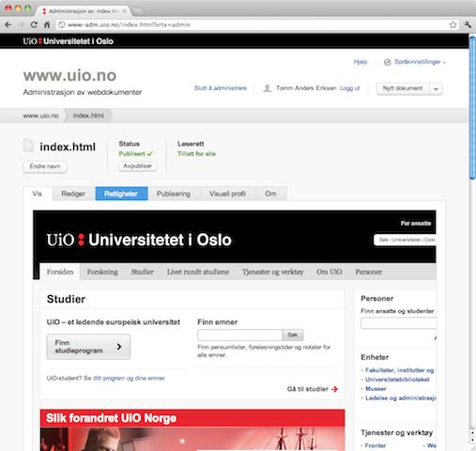Click the Søk i Universitetet i Oslo field
Image resolution: width=476 pixels, height=451 pixels.
[405, 240]
